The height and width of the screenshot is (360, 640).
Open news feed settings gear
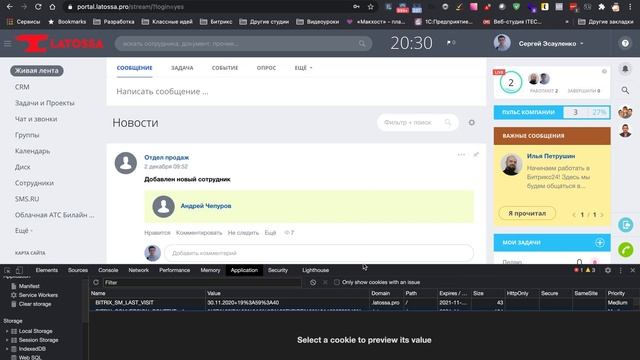(472, 122)
